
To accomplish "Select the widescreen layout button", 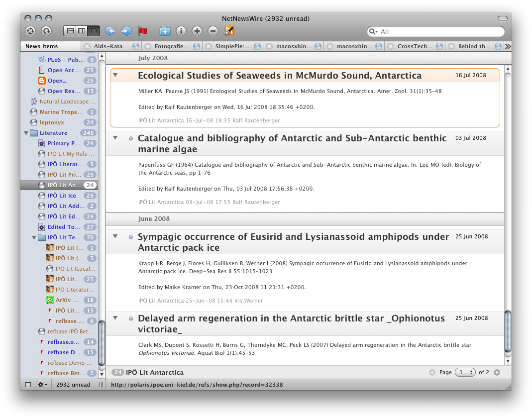I will pos(82,31).
